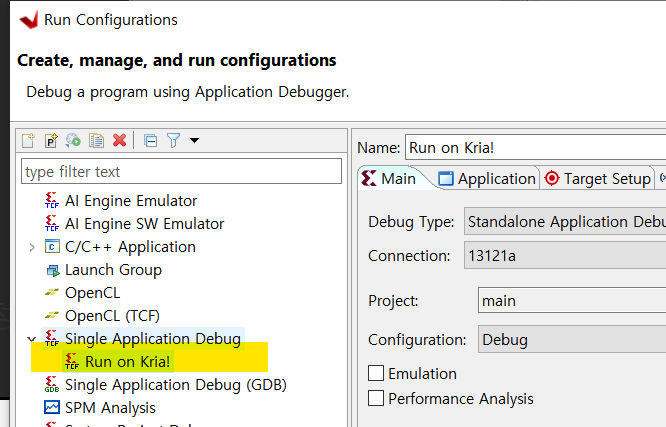Collapse all tree items icon
The height and width of the screenshot is (427, 666).
[x=150, y=140]
